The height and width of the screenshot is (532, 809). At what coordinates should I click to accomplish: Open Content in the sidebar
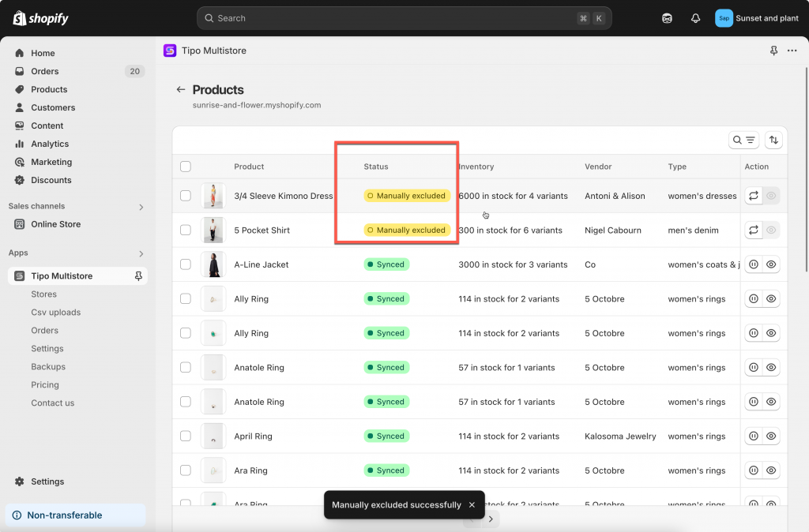pos(77,126)
